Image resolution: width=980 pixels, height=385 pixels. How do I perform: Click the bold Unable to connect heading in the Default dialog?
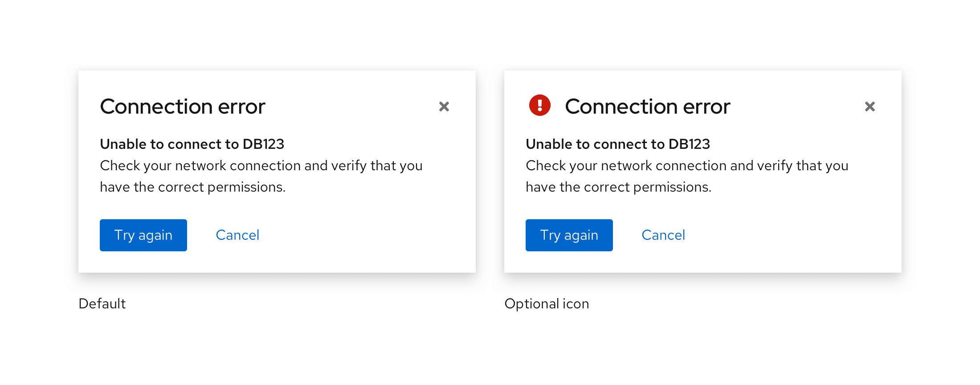click(192, 144)
